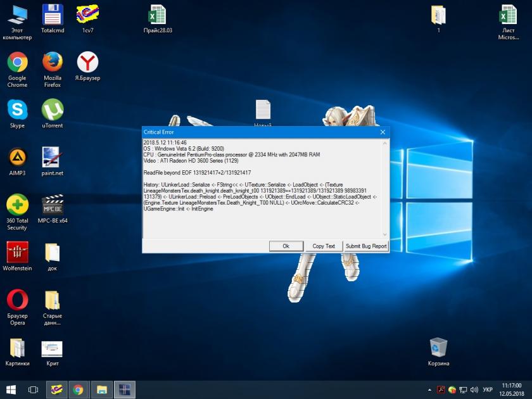
Task: Launch uTorrent from the desktop
Action: coord(53,110)
